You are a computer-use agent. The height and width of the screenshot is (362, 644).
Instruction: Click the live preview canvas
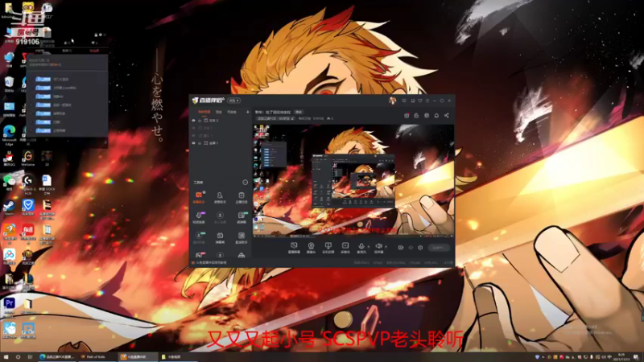353,180
